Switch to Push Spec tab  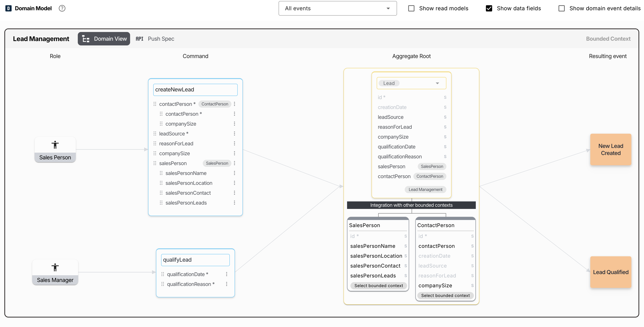pos(155,39)
